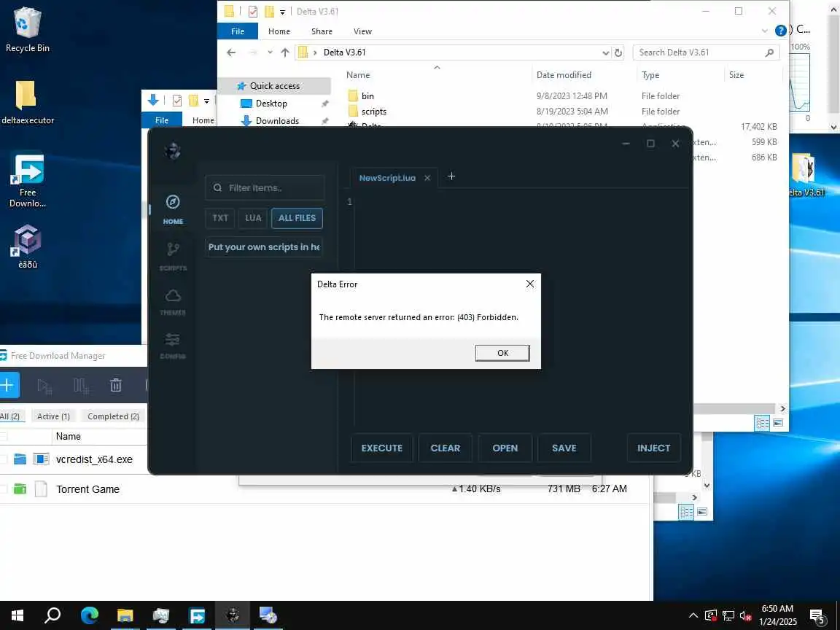Sort by Type column header
Viewport: 840px width, 630px height.
(650, 75)
